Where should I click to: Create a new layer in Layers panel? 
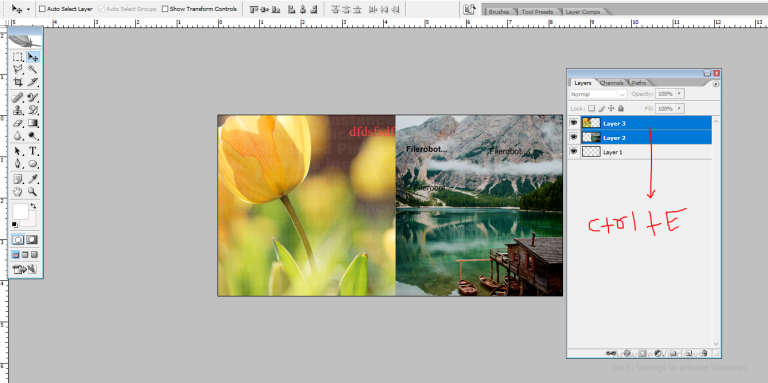coord(689,353)
